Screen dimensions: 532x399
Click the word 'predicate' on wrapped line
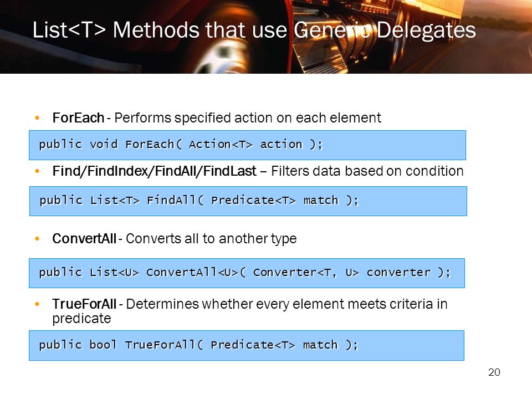tap(81, 319)
